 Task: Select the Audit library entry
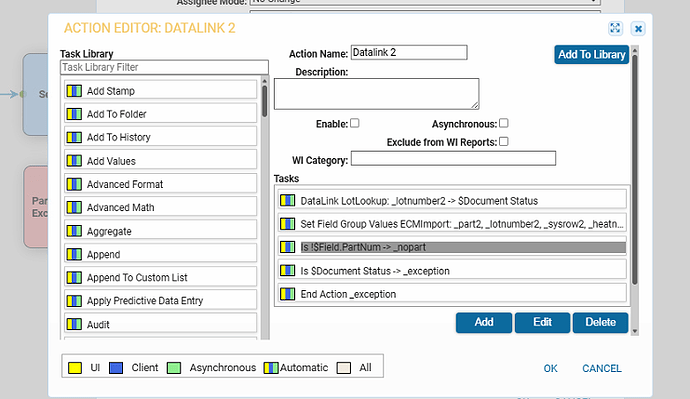point(161,324)
